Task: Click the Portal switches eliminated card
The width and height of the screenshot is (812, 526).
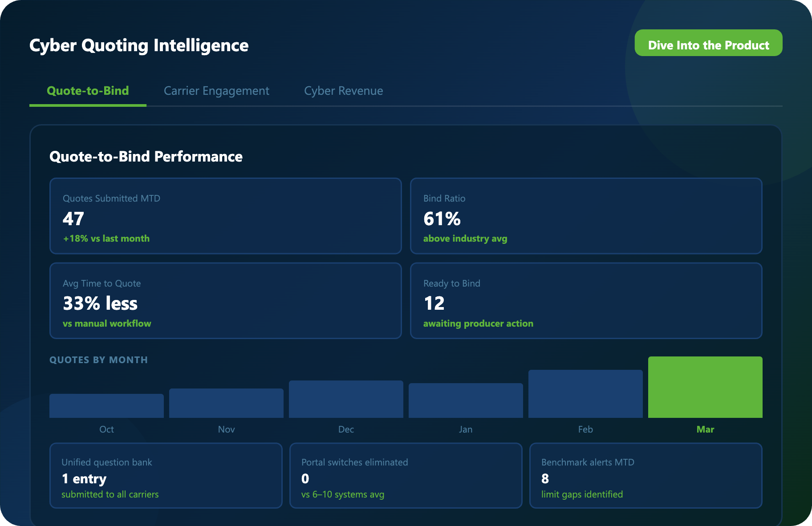Action: click(x=406, y=475)
